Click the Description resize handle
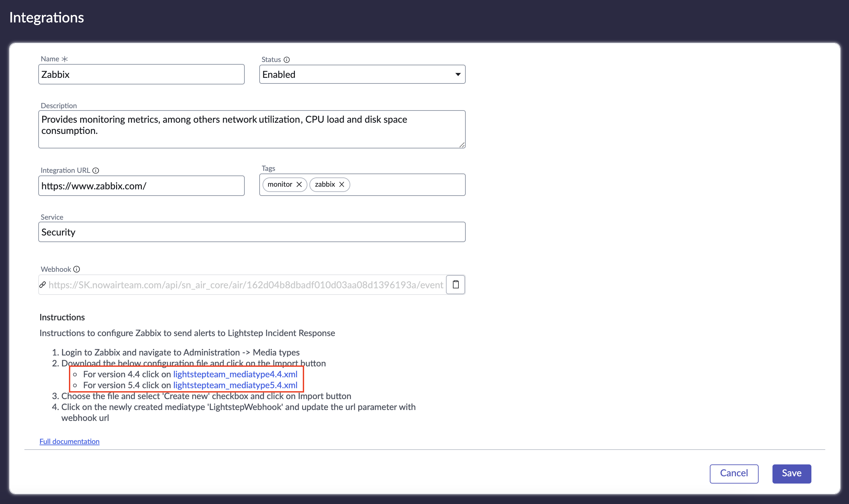Image resolution: width=849 pixels, height=504 pixels. [x=462, y=145]
